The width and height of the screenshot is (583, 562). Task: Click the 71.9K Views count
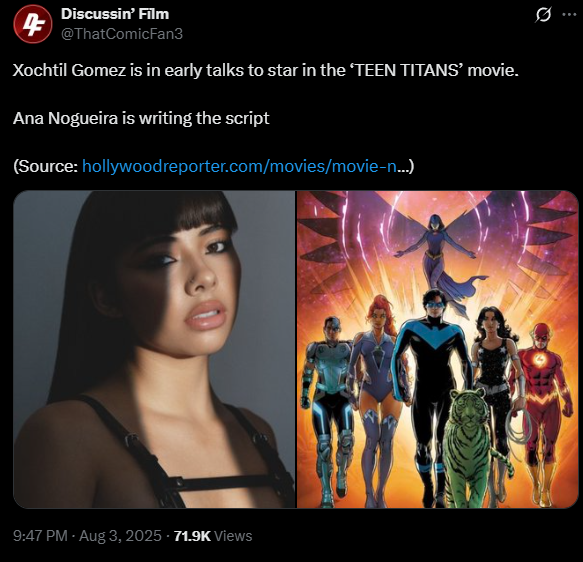[x=213, y=536]
